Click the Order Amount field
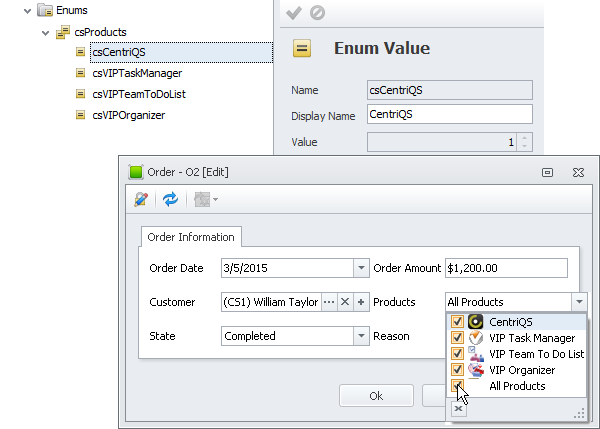The height and width of the screenshot is (429, 600). coord(506,268)
